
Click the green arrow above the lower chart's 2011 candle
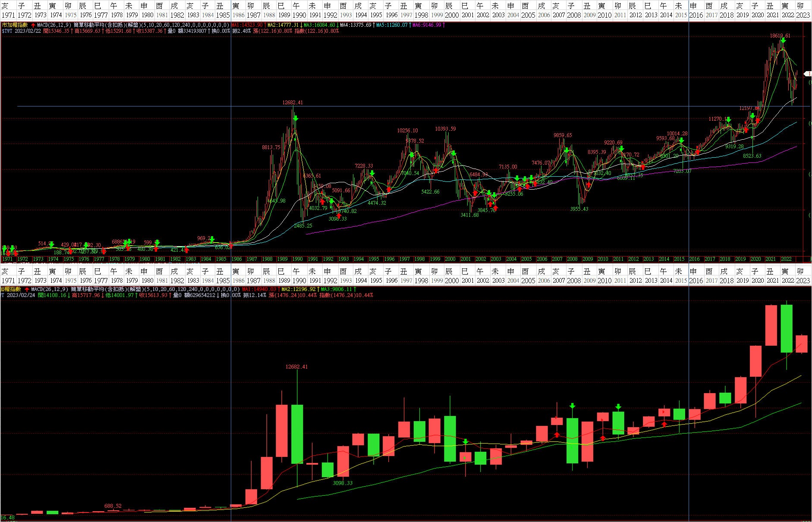pyautogui.click(x=618, y=407)
